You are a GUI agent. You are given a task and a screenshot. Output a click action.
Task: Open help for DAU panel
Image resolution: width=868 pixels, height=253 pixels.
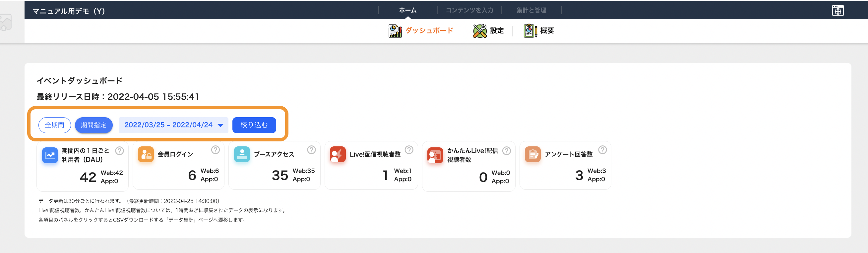[119, 151]
